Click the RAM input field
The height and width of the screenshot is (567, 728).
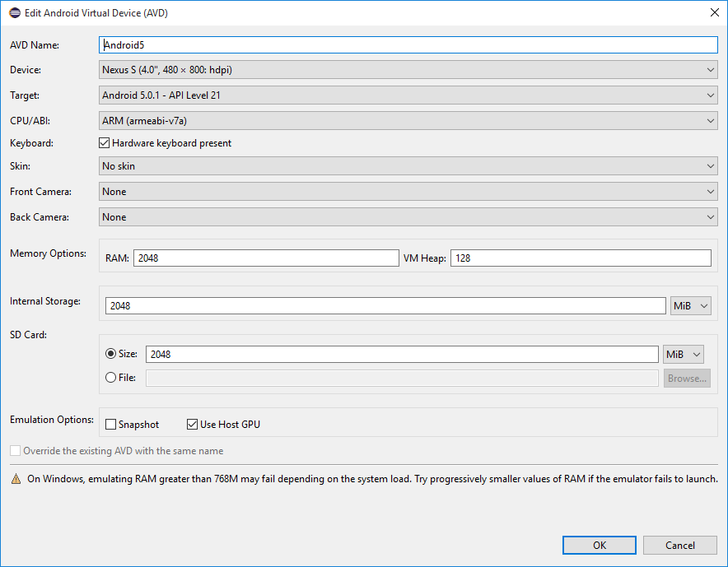(x=266, y=258)
